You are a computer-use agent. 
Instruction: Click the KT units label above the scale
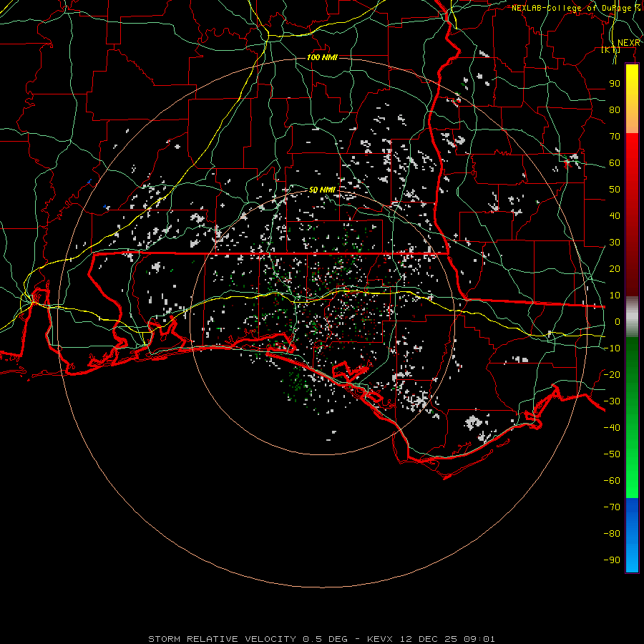[x=611, y=49]
